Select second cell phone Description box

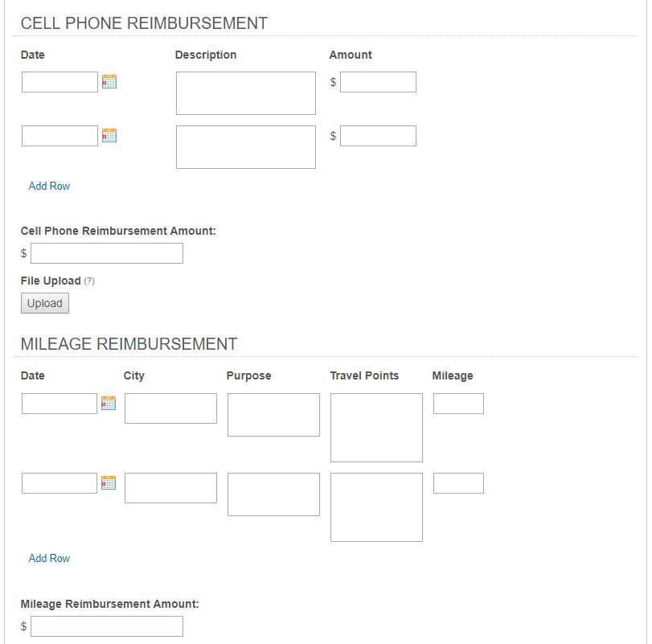click(x=245, y=147)
